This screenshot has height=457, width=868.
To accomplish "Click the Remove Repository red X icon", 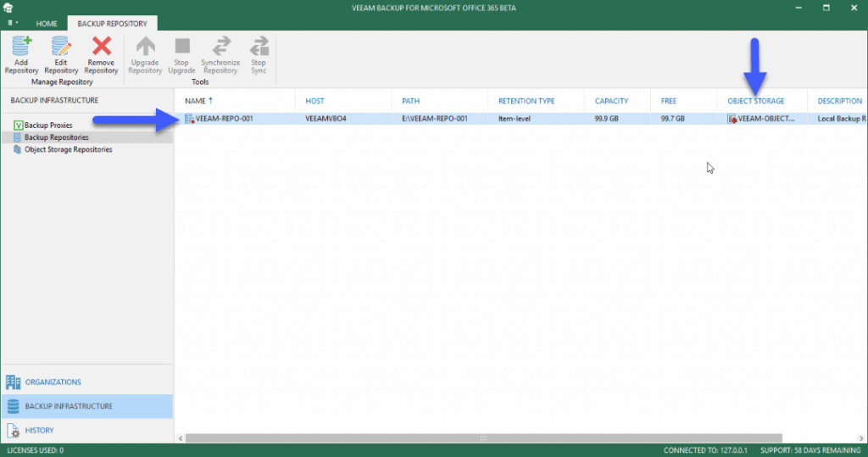I will pos(102,46).
